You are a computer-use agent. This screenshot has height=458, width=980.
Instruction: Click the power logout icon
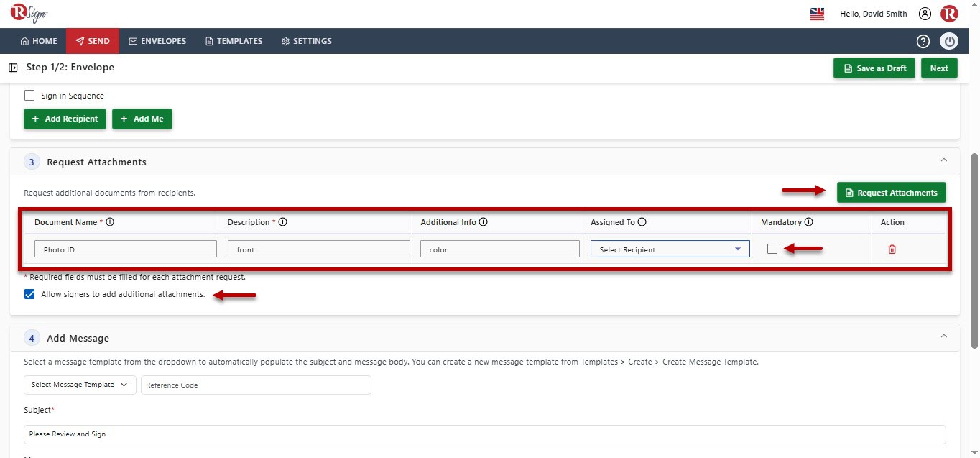950,41
